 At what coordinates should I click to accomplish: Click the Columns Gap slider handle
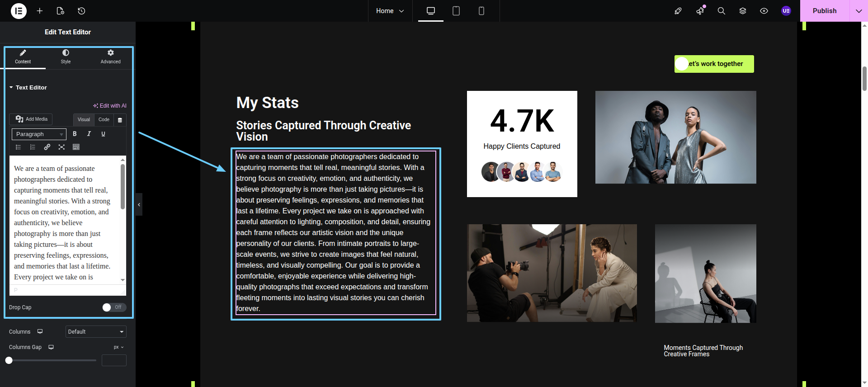pos(9,360)
